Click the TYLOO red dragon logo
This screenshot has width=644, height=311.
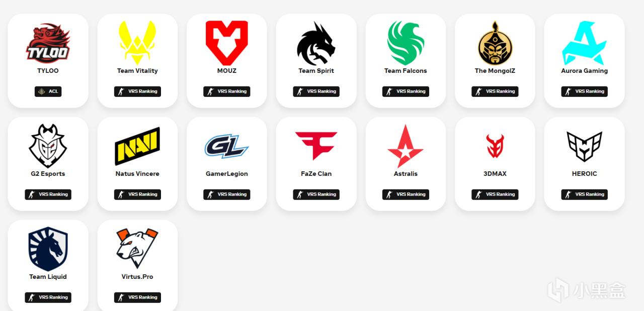(48, 43)
